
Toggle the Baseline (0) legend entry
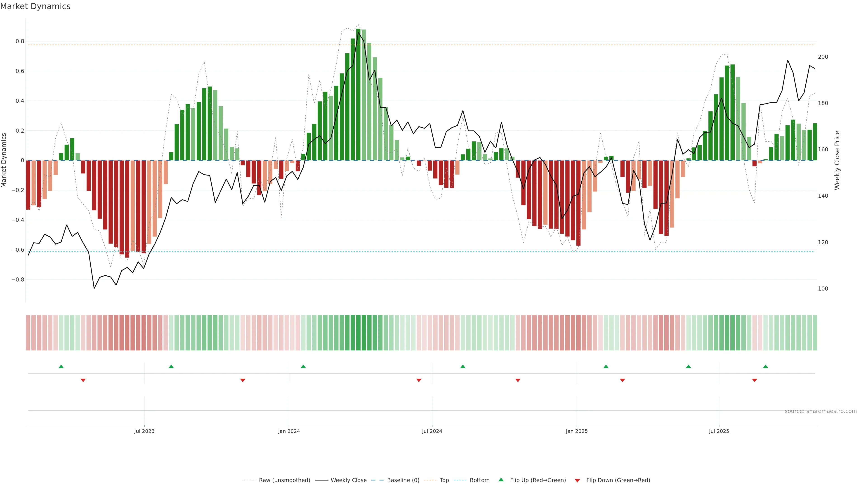403,480
